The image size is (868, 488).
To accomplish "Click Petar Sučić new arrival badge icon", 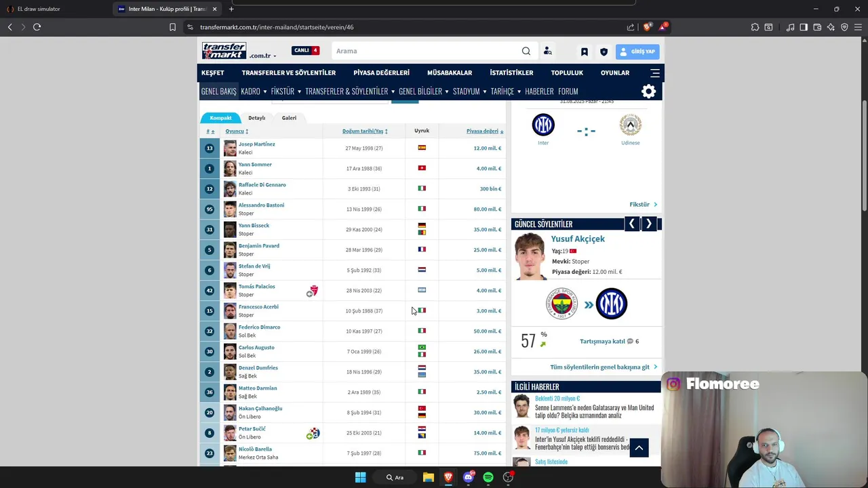I will pos(313,433).
